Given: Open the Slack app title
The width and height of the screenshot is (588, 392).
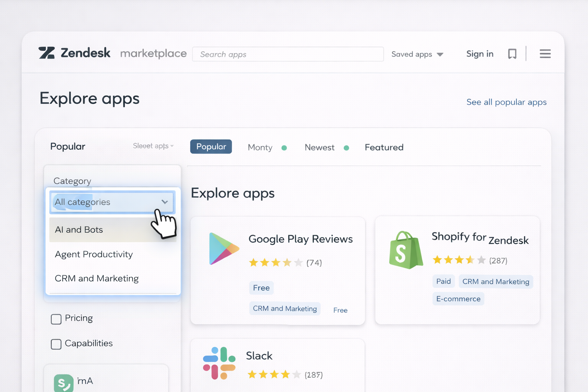Looking at the screenshot, I should click(x=259, y=356).
